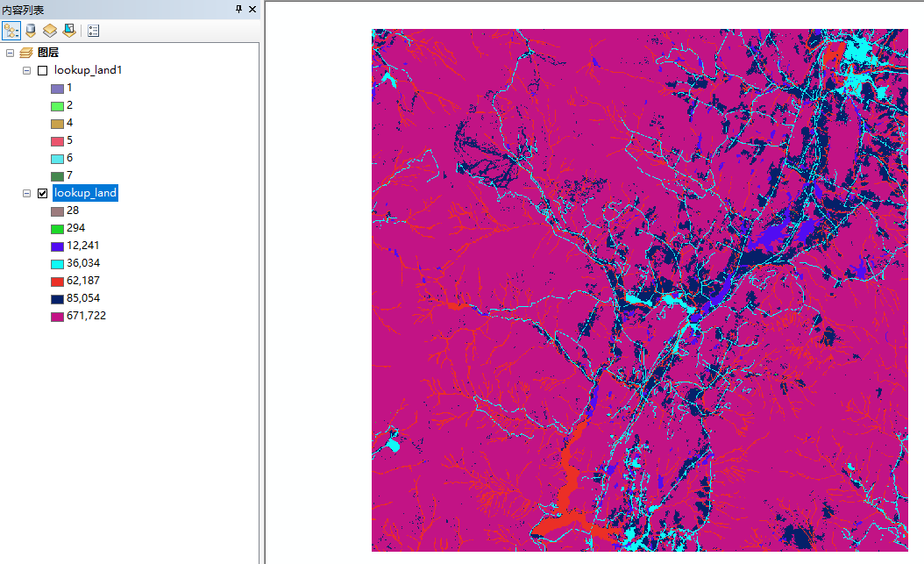Select the highlighted lookup_land layer name
Image resolution: width=924 pixels, height=564 pixels.
pyautogui.click(x=85, y=193)
